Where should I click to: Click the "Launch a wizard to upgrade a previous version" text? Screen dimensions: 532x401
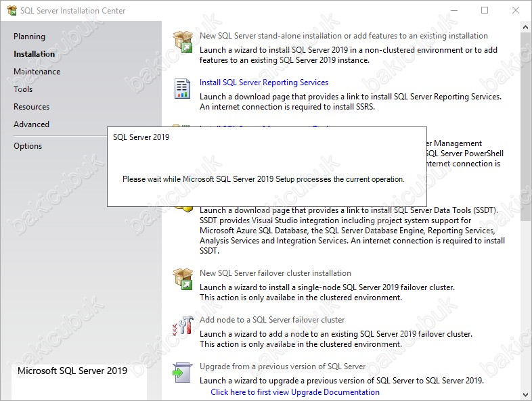coord(342,381)
